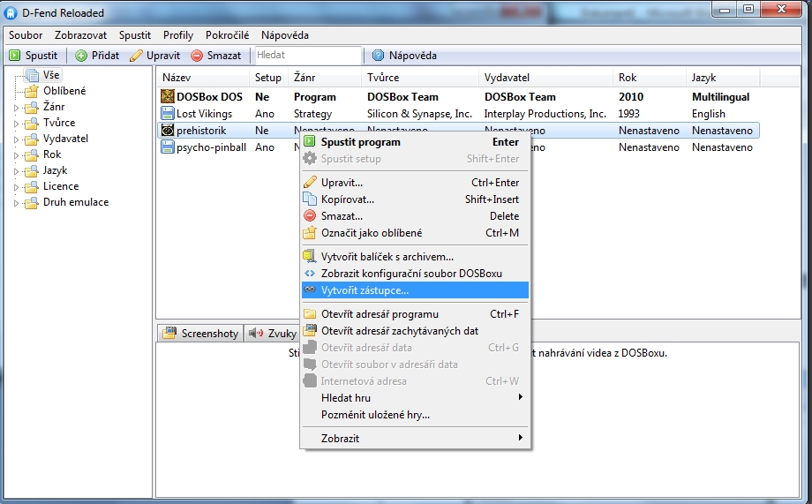Click the Hledat search field
The height and width of the screenshot is (504, 812).
click(306, 56)
